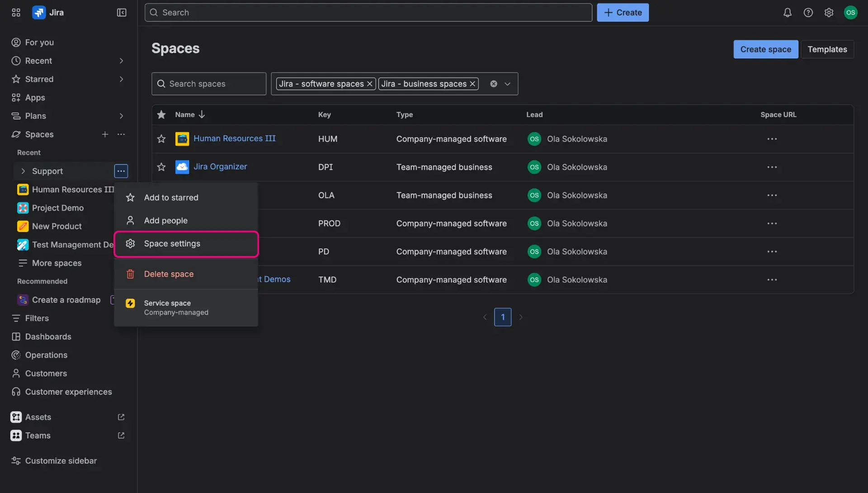Viewport: 868px width, 493px height.
Task: Open the filters dropdown chevron
Action: (x=508, y=84)
